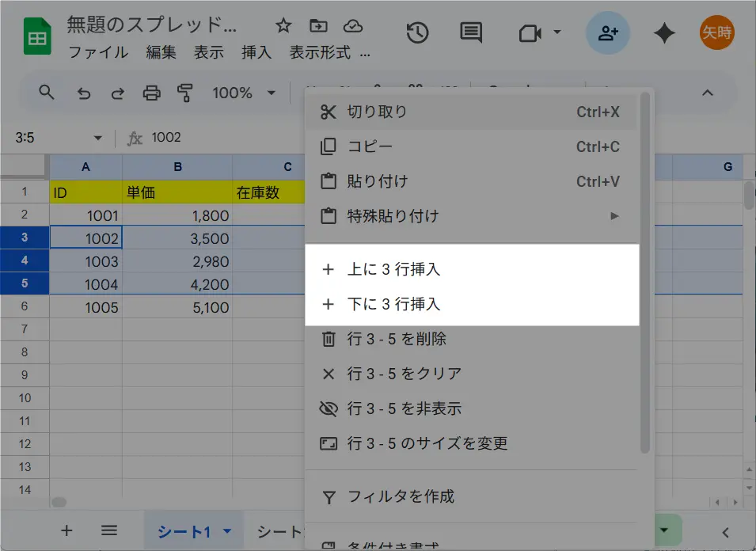Viewport: 756px width, 551px height.
Task: Open the zoom 100% dropdown
Action: pyautogui.click(x=243, y=93)
